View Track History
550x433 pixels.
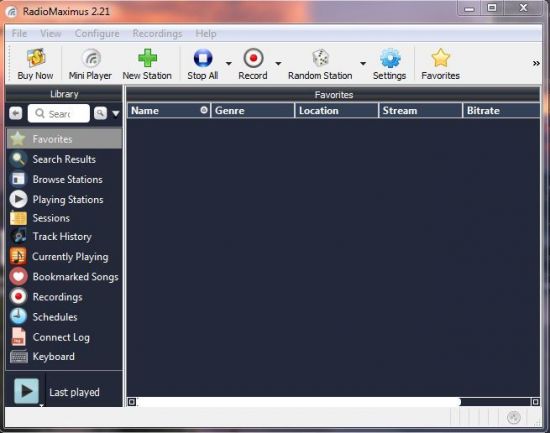(65, 237)
